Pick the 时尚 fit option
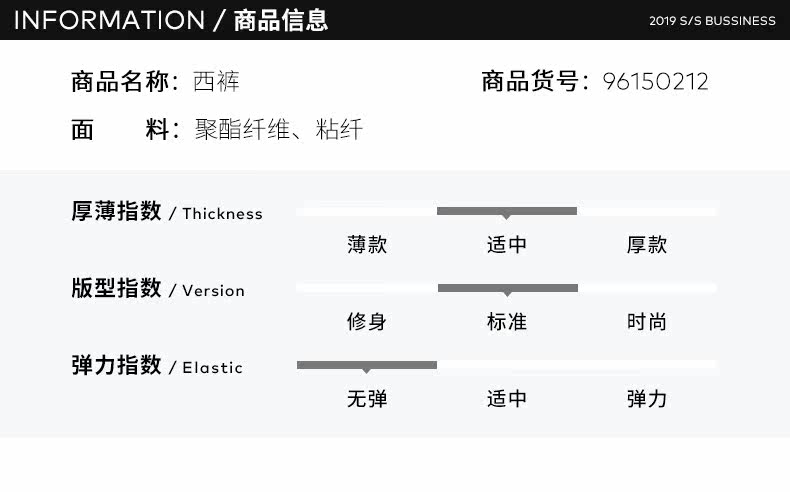 click(x=646, y=322)
